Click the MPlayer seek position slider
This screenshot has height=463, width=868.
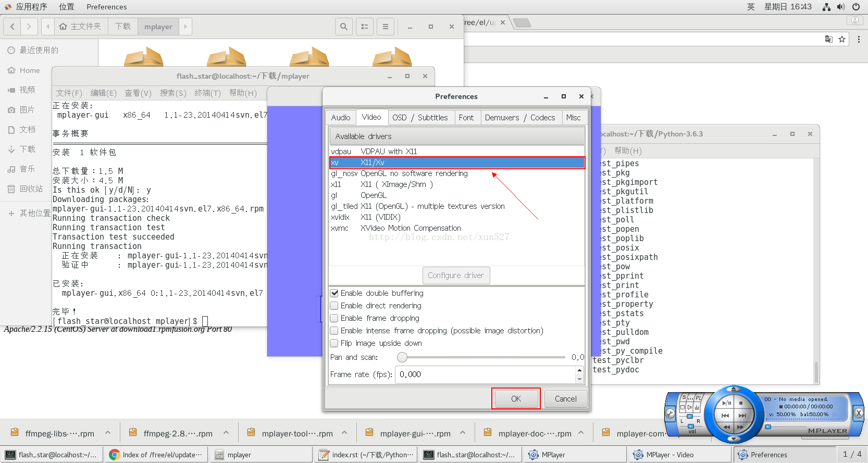click(x=767, y=427)
